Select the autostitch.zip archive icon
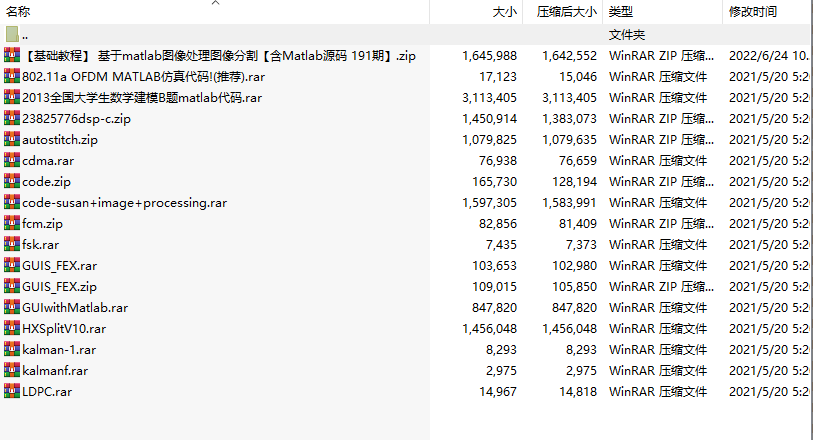 pos(12,139)
